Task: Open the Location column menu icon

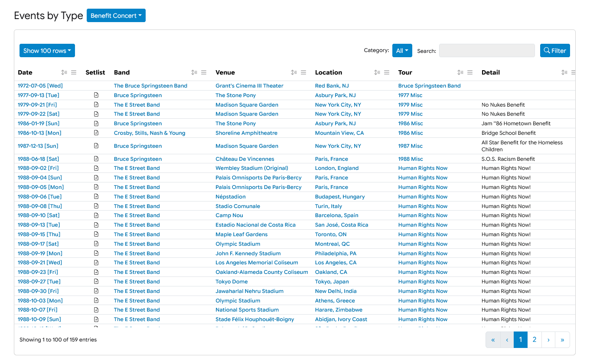Action: (387, 72)
